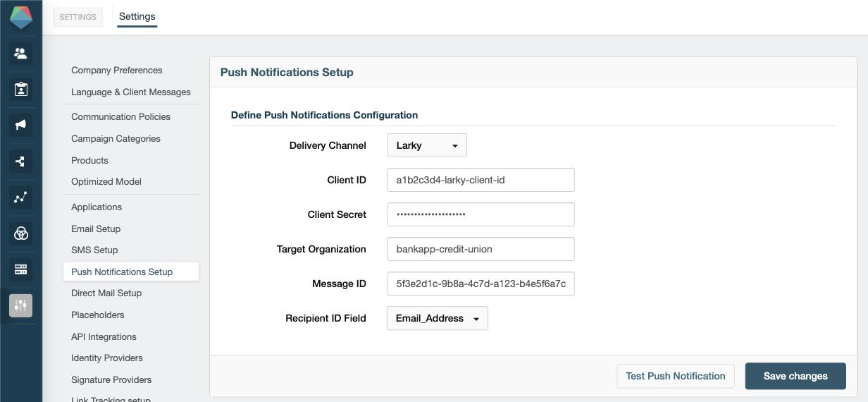Open the people/customers sidebar icon
The image size is (868, 402).
pyautogui.click(x=20, y=54)
